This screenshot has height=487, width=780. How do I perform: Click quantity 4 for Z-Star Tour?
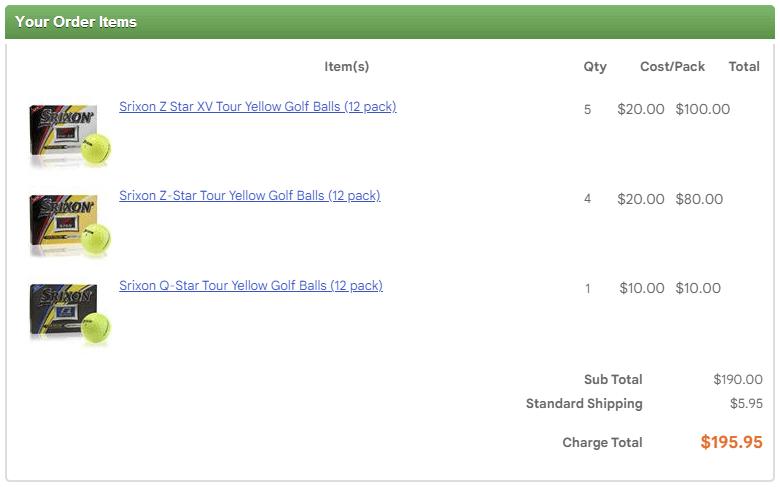point(588,199)
